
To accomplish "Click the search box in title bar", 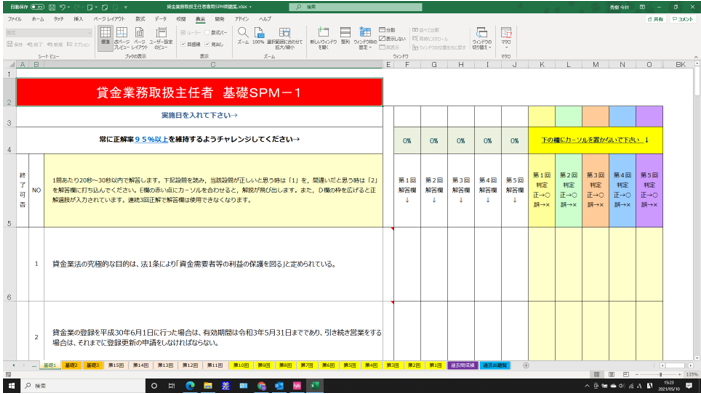I will pos(355,7).
